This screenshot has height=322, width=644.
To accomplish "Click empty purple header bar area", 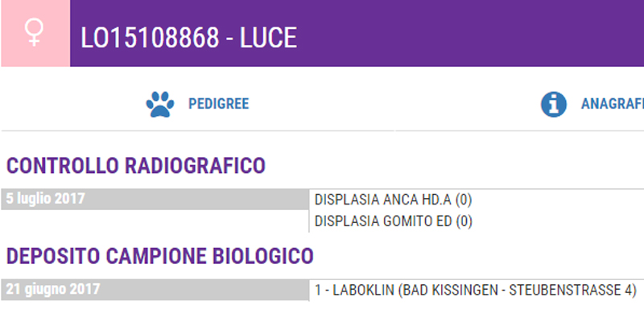I will 467,33.
